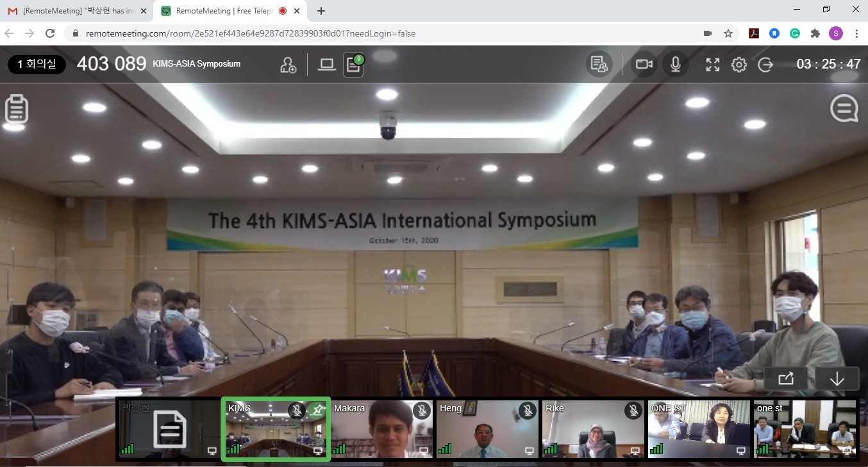Click screen icon on Heng thumbnail
Image resolution: width=868 pixels, height=467 pixels.
(529, 450)
